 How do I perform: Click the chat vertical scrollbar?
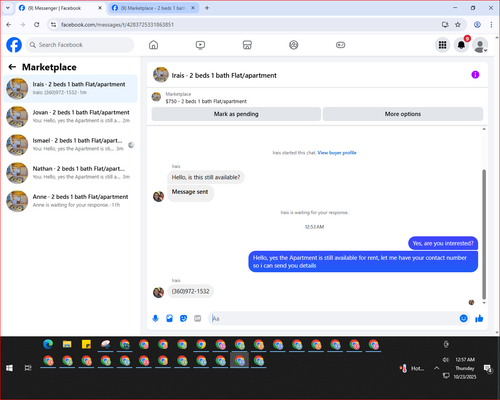[484, 234]
